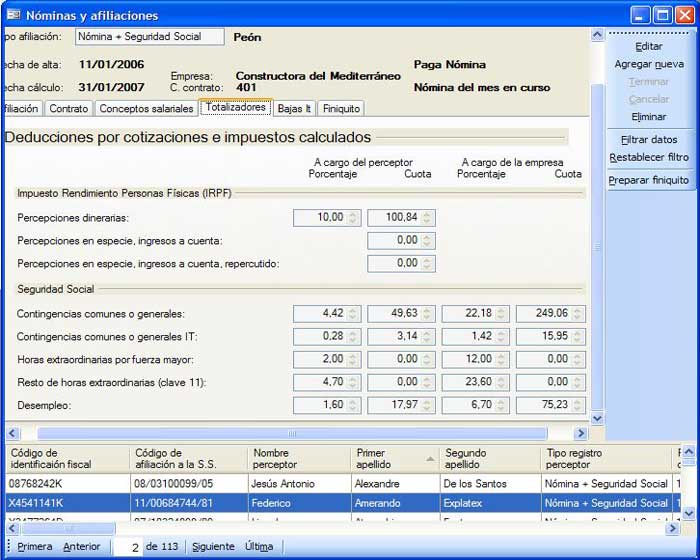
Task: Click Restablecer filtro
Action: pos(649,157)
